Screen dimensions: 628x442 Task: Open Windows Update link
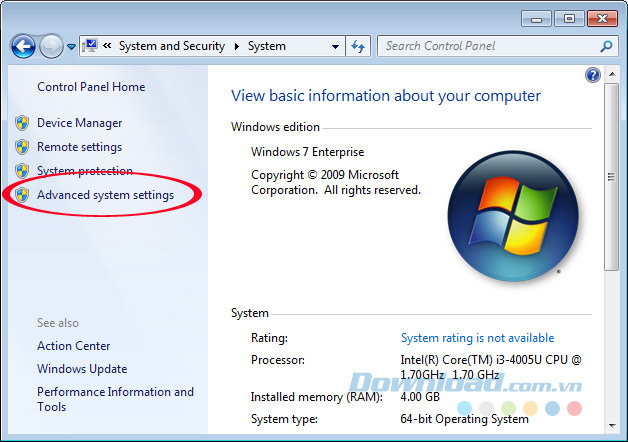tap(82, 368)
